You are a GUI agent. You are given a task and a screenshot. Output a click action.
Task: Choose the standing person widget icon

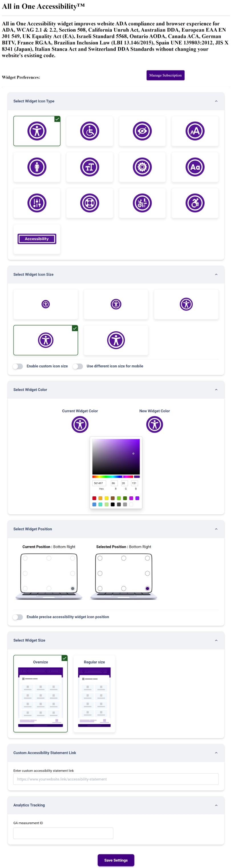[x=37, y=167]
